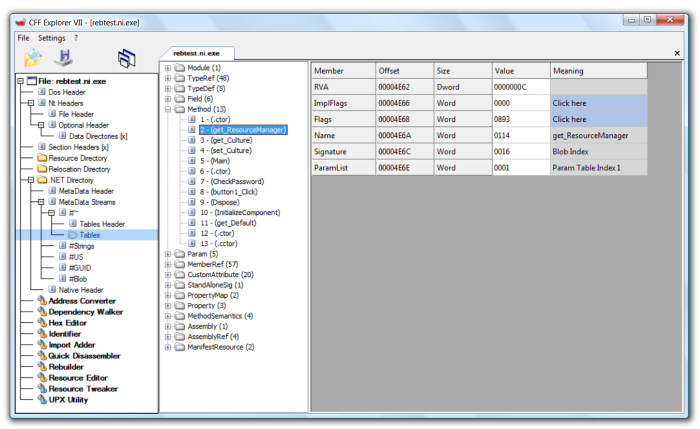Viewport: 700px width, 429px height.
Task: Switch to the rebtest.ni.exe tab
Action: pyautogui.click(x=196, y=53)
